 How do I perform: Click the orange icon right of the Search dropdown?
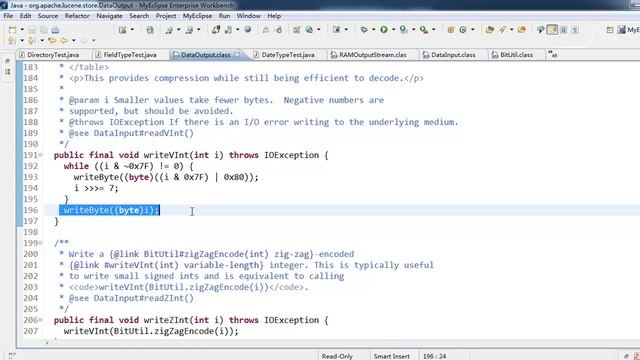click(521, 29)
